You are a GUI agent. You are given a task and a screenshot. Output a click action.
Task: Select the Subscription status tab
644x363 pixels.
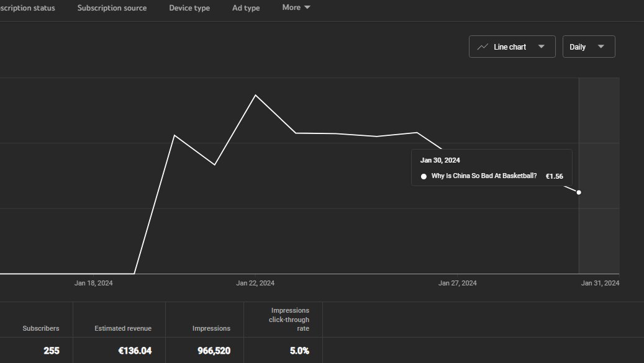point(27,8)
